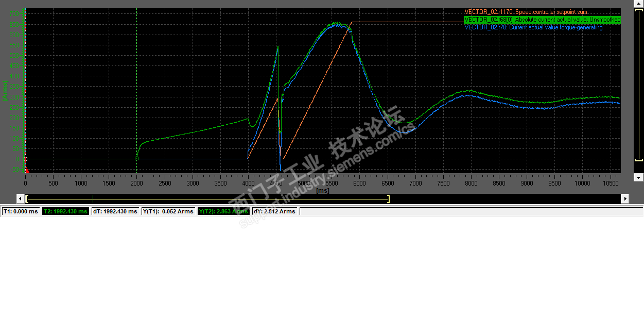Click the Y(T1): 0.052 Arms field

point(168,211)
